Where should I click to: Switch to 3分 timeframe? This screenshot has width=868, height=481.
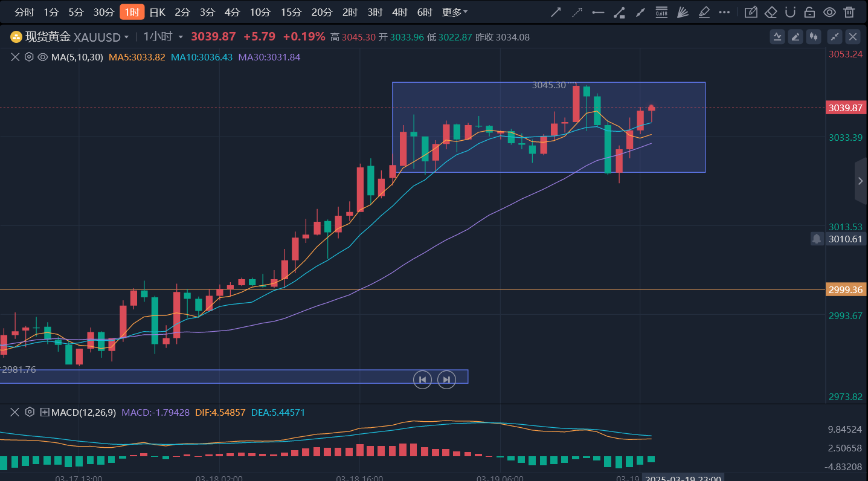pyautogui.click(x=207, y=12)
